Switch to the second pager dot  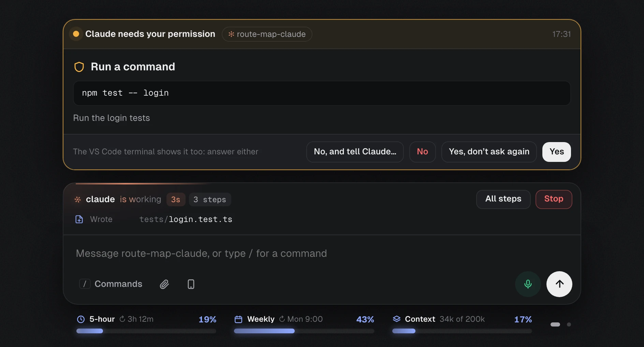point(569,324)
